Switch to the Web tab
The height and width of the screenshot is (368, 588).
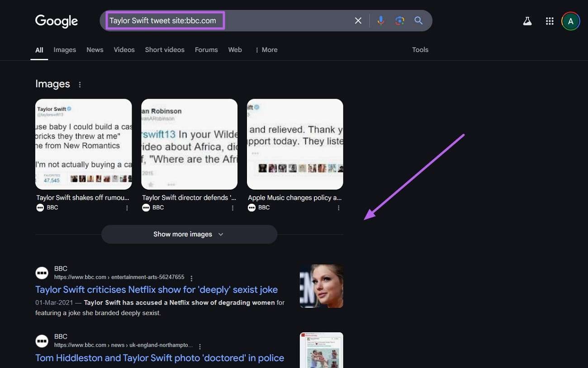(x=235, y=50)
